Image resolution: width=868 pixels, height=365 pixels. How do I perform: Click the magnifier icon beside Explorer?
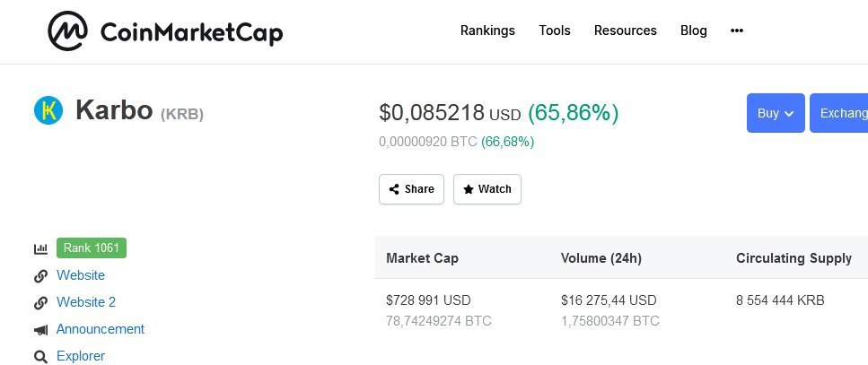[x=40, y=357]
